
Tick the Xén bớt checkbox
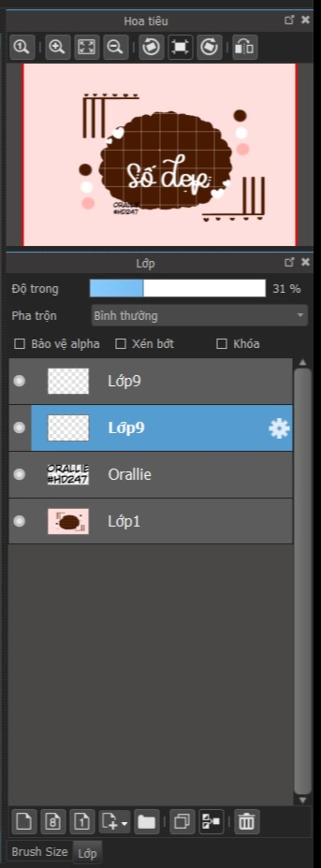tap(120, 344)
